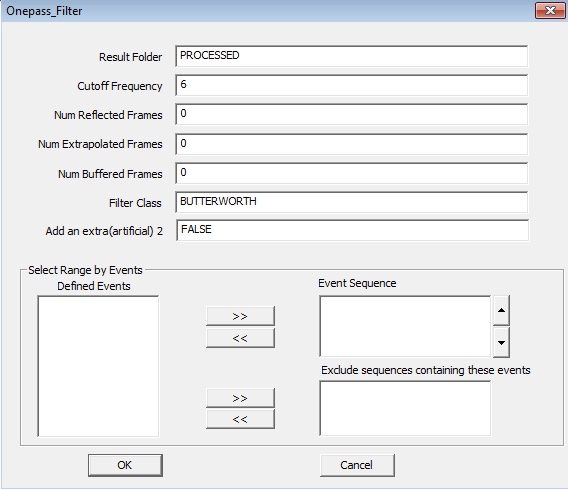Select the exclude sequences events list box

[x=405, y=408]
